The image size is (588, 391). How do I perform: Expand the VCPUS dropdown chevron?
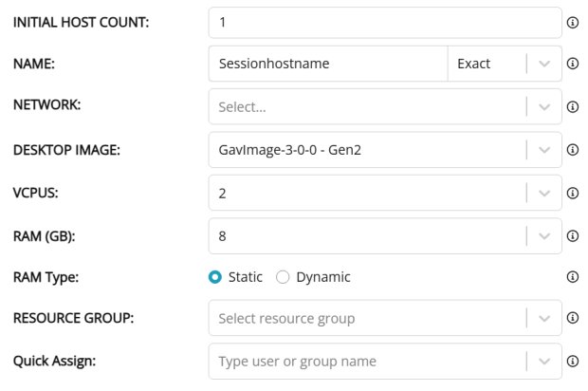point(544,193)
